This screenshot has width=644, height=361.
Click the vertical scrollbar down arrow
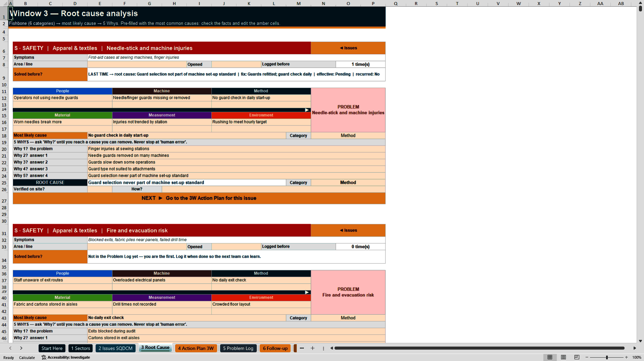coord(640,341)
